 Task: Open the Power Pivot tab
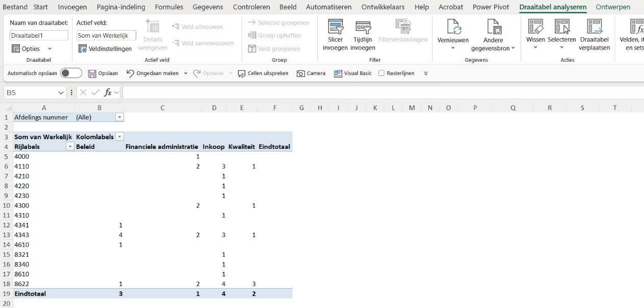491,7
